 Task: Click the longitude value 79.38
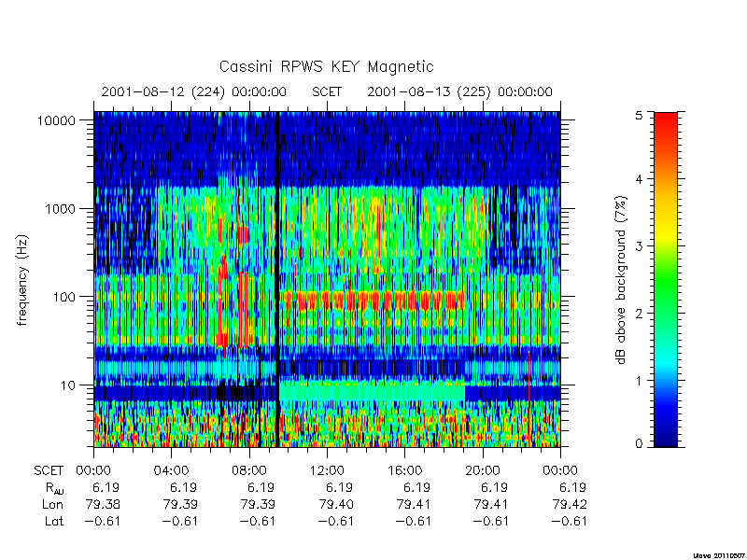coord(103,504)
